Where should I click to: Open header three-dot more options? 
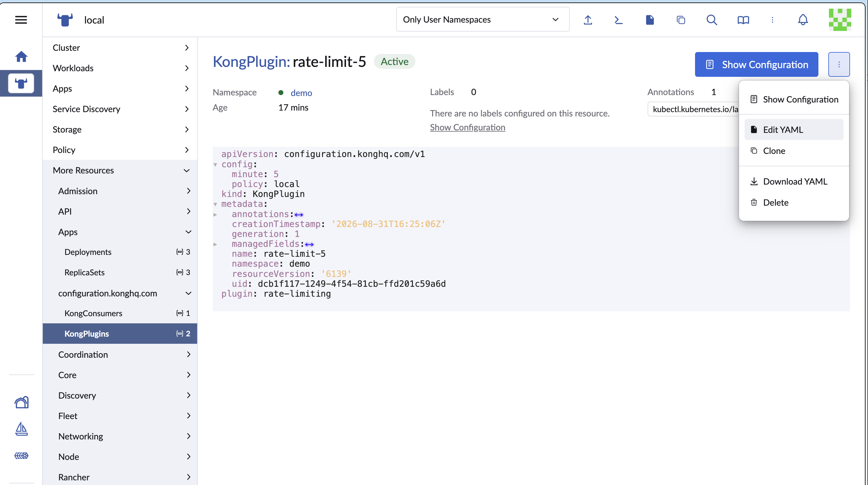[x=772, y=20]
